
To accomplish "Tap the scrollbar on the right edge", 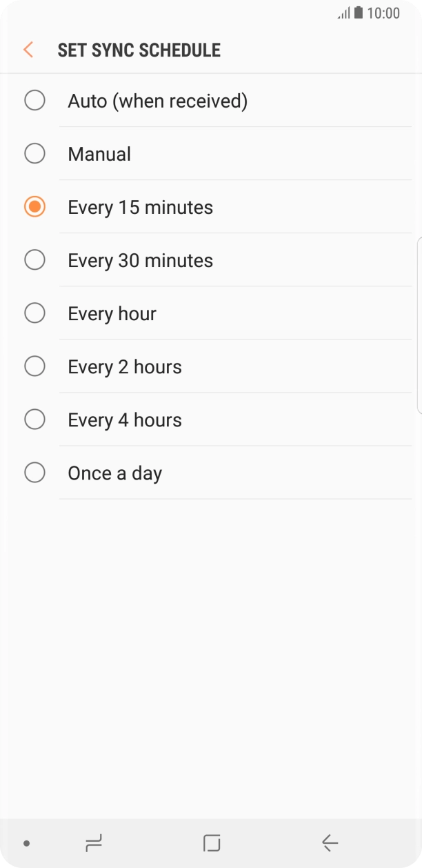I will 419,324.
